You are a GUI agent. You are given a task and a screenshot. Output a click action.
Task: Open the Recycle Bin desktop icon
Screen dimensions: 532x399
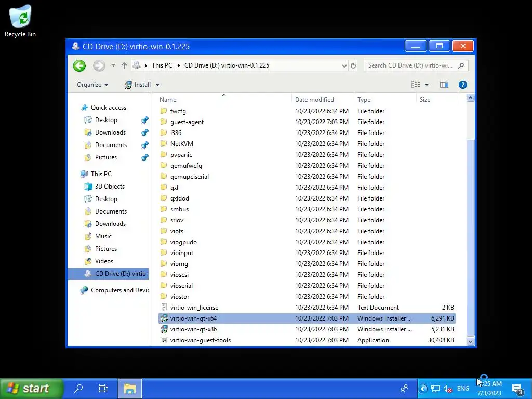pos(20,20)
